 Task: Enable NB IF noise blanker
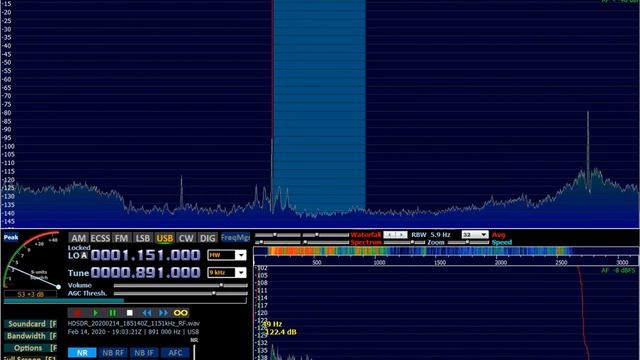144,353
